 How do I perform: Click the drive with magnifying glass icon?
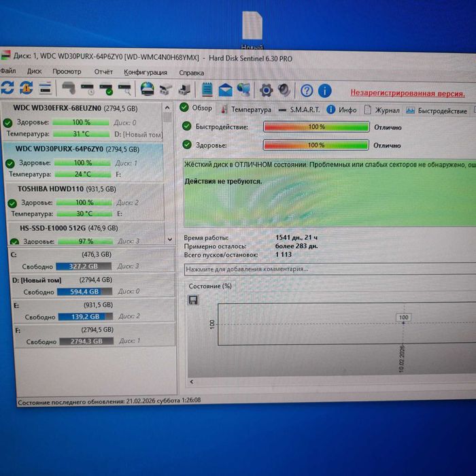coord(124,90)
